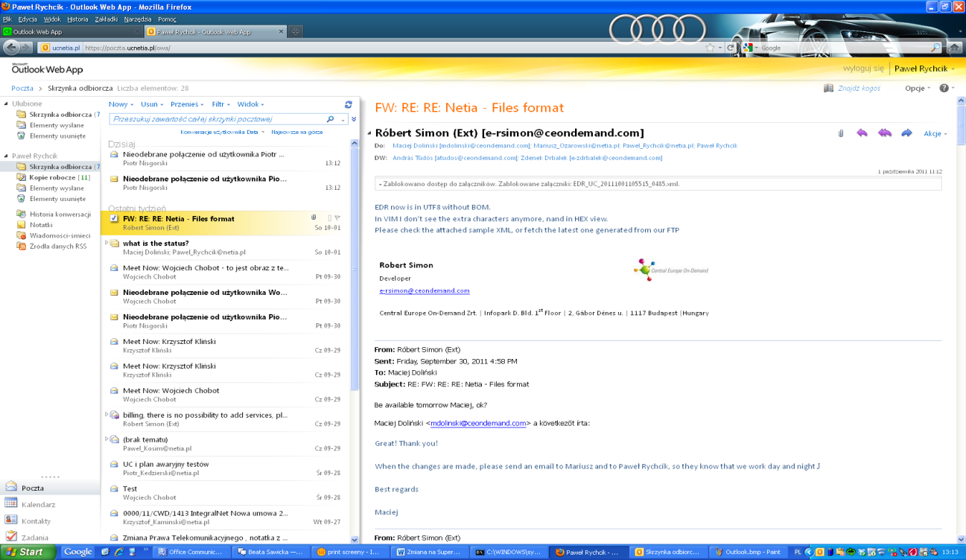This screenshot has width=966, height=560.
Task: Uncheck the Files format message checkbox
Action: 114,219
